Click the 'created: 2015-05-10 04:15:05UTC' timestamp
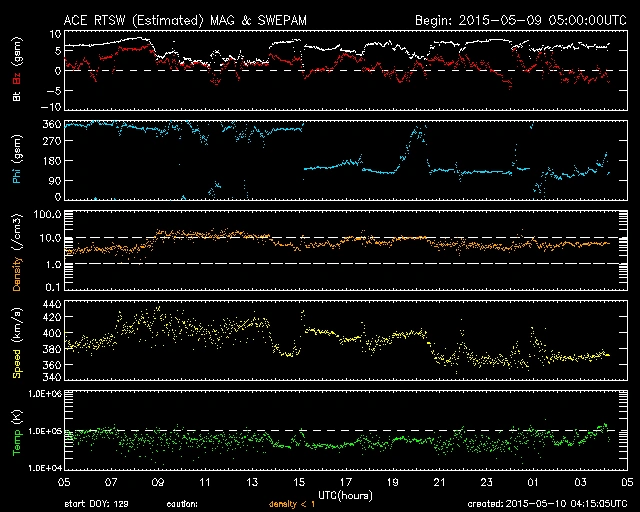 [x=547, y=504]
